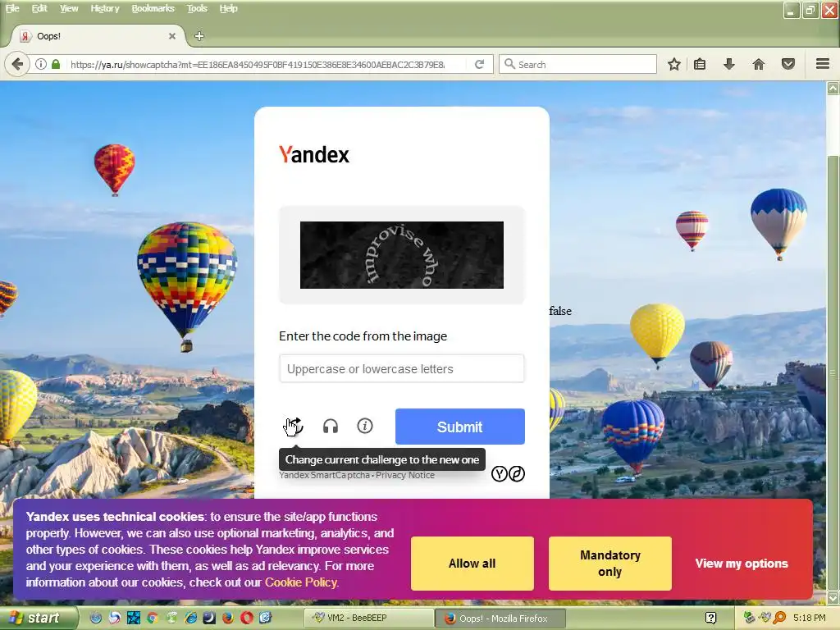
Task: Click the round leaf badge icon
Action: [x=517, y=473]
